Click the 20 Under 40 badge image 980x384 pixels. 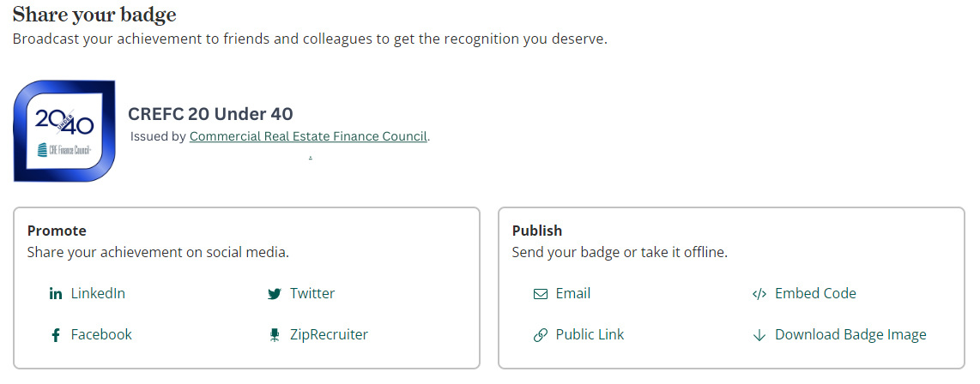pos(64,131)
